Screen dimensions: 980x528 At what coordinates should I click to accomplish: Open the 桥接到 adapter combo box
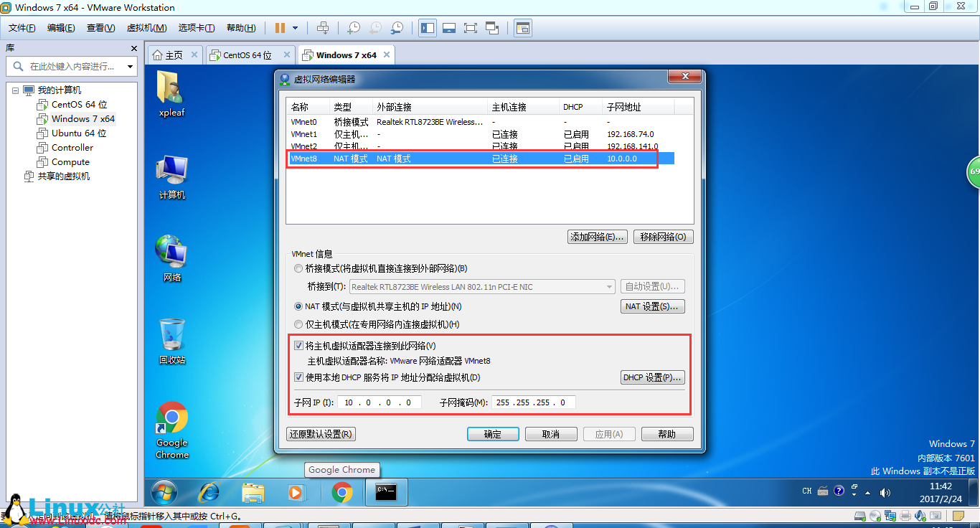click(x=483, y=287)
